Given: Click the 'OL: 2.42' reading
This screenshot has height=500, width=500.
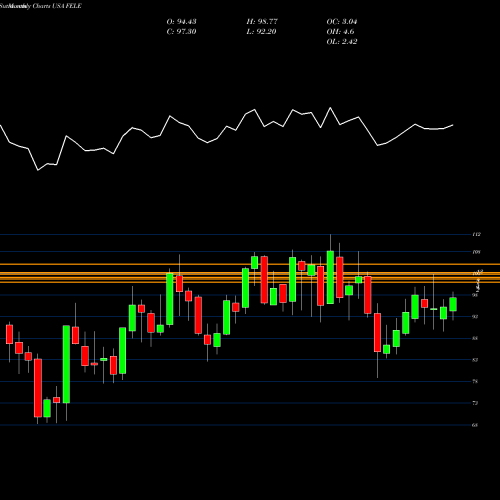Looking at the screenshot, I should [342, 42].
